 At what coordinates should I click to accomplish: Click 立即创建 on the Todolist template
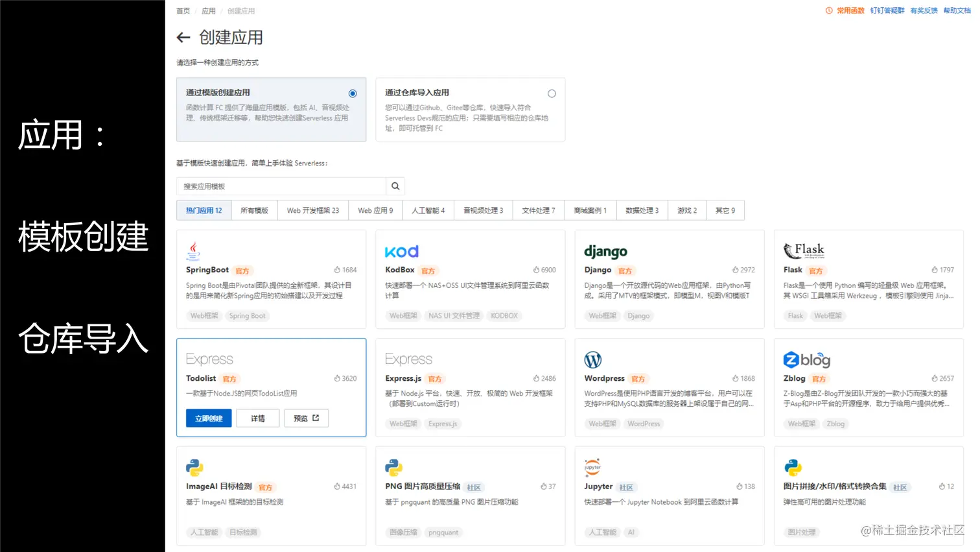[208, 418]
